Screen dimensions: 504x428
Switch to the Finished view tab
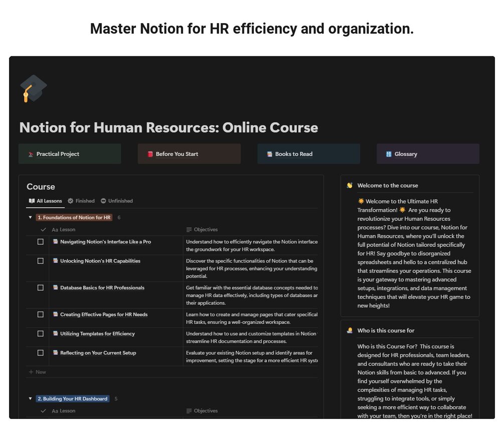81,201
